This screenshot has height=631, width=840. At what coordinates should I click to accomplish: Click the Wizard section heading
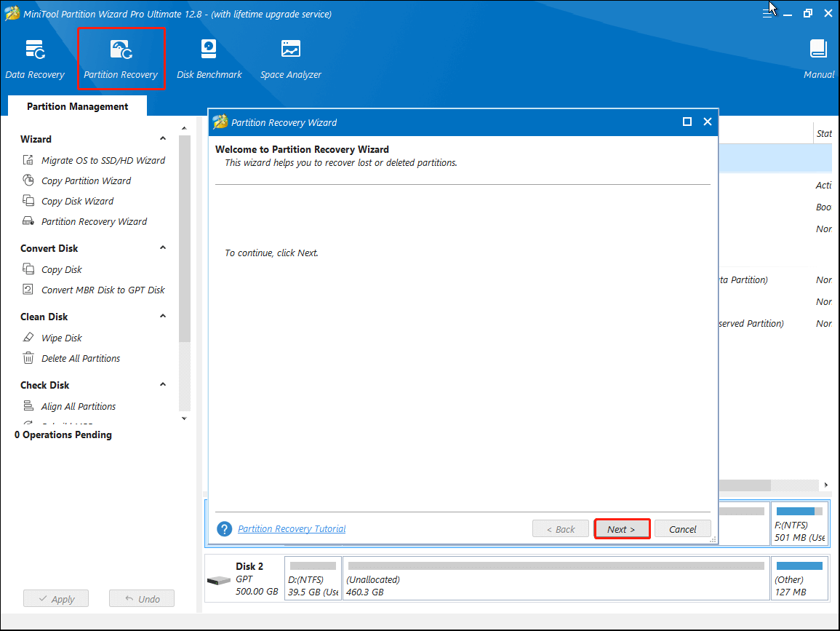(x=36, y=139)
